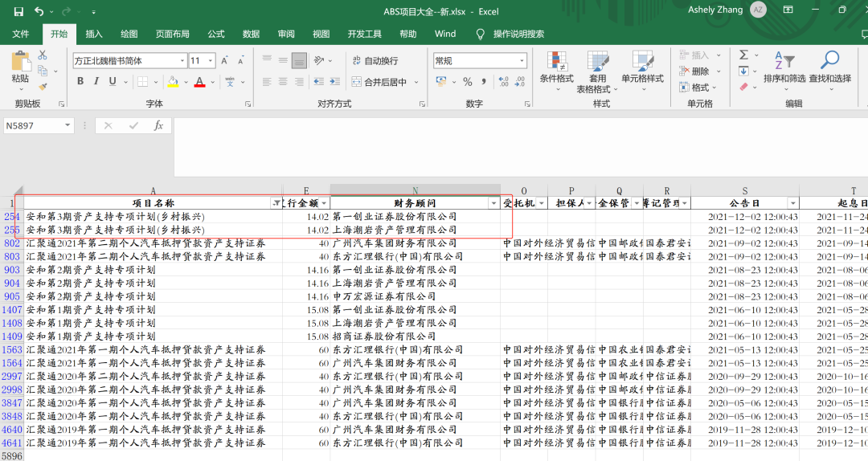868x461 pixels.
Task: Expand Merge and Center (合并后居中) options
Action: (416, 82)
